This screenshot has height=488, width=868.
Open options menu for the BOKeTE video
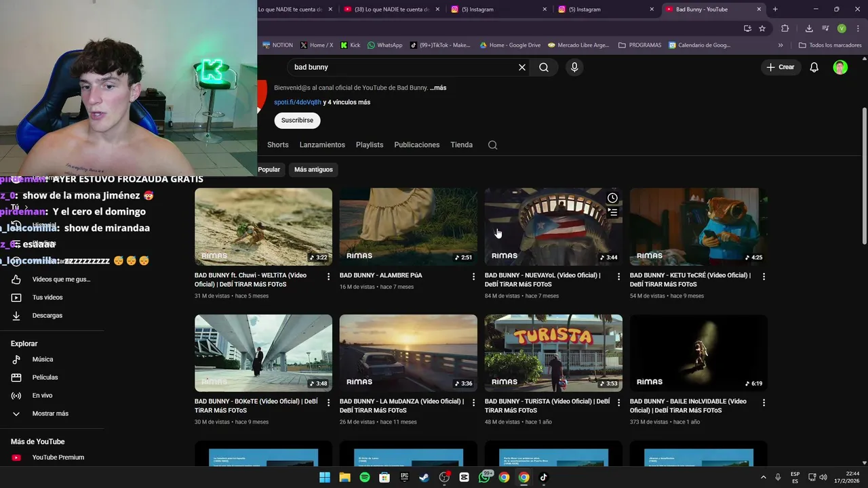tap(328, 403)
